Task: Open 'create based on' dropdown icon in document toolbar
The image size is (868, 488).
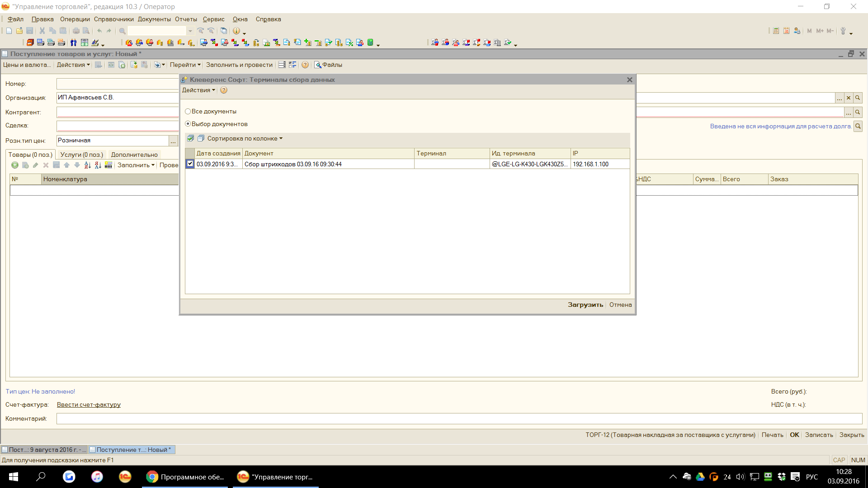Action: click(159, 65)
